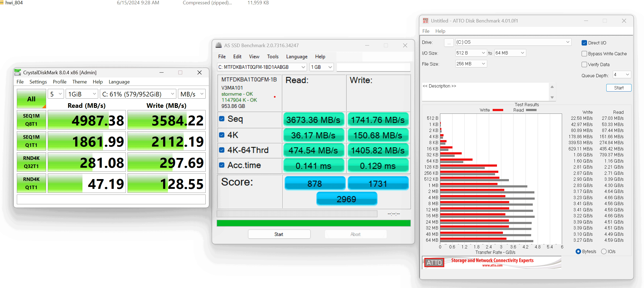The height and width of the screenshot is (288, 644).
Task: Open the 256 MB File Size dropdown
Action: click(471, 64)
